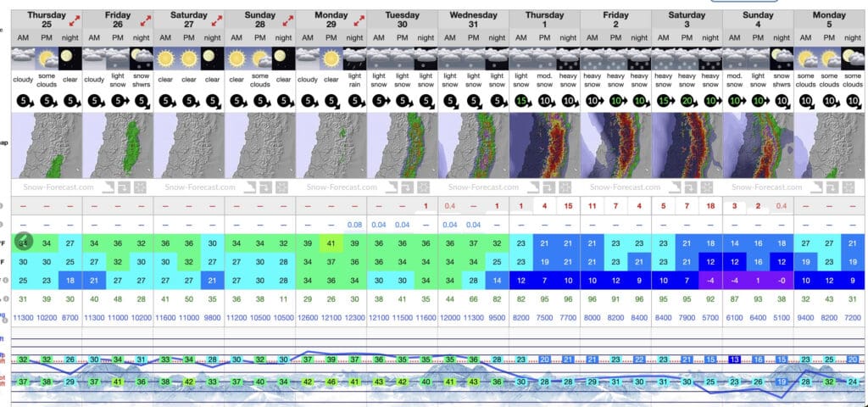The width and height of the screenshot is (868, 407).
Task: Click Sunday 28 red expand arrows
Action: 287,20
